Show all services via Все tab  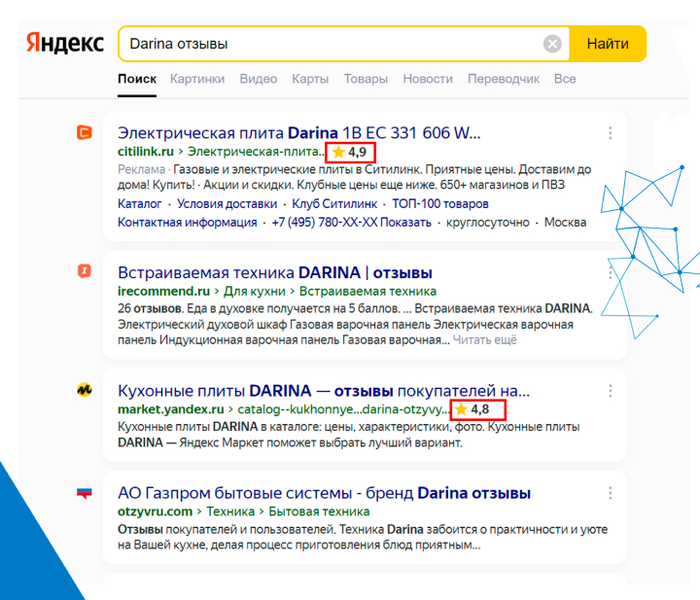(x=565, y=79)
